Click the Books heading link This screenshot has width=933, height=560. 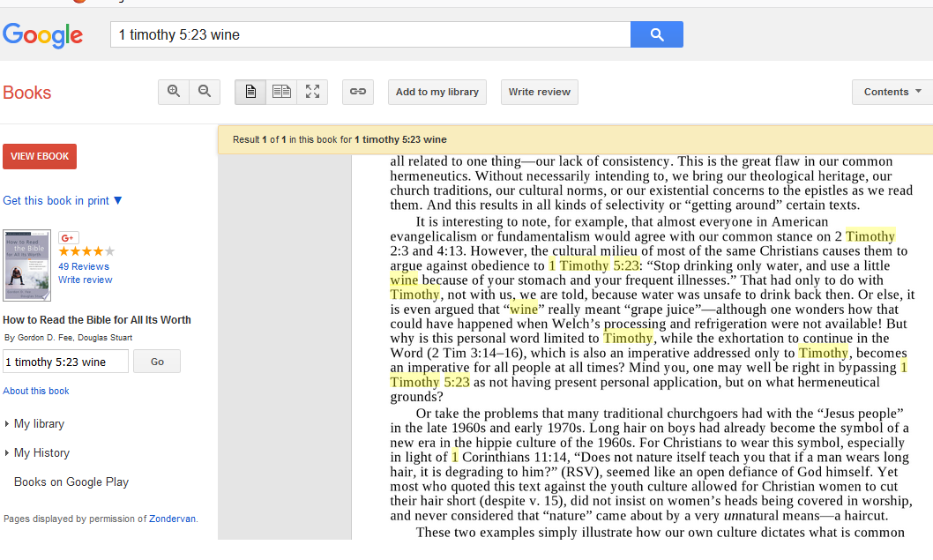[x=26, y=93]
